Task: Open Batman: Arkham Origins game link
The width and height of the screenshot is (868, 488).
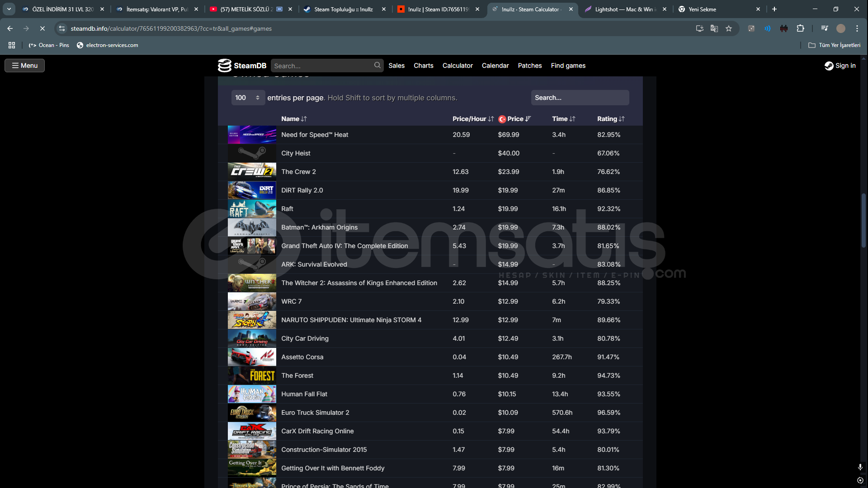Action: (x=319, y=227)
